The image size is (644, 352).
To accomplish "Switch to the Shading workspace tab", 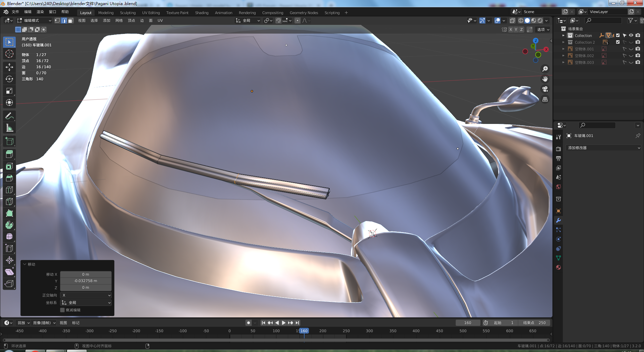I will 202,13.
